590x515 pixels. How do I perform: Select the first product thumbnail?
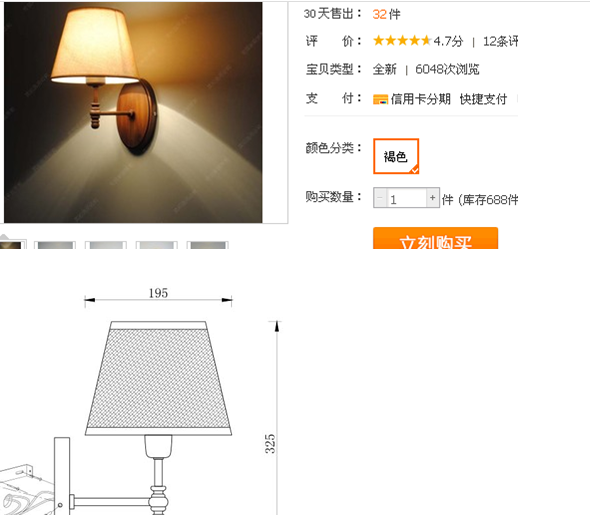click(13, 245)
